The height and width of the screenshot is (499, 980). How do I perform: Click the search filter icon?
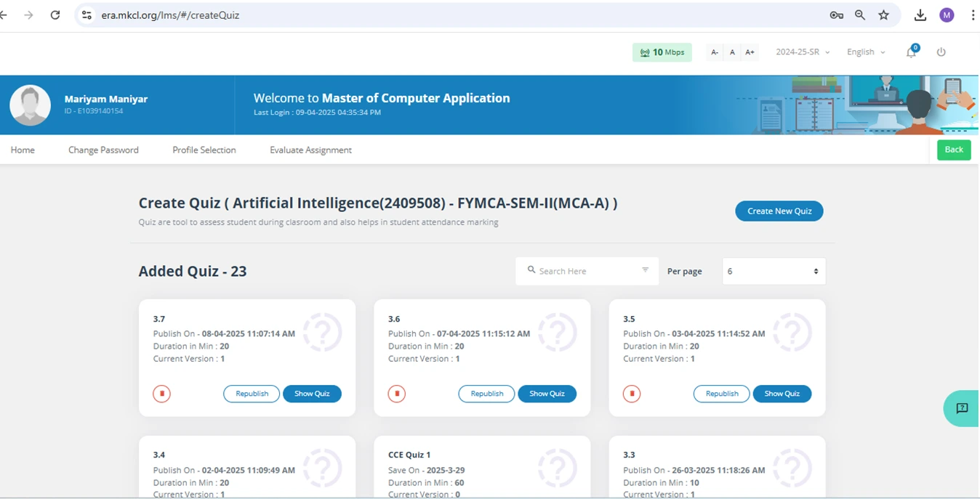645,270
